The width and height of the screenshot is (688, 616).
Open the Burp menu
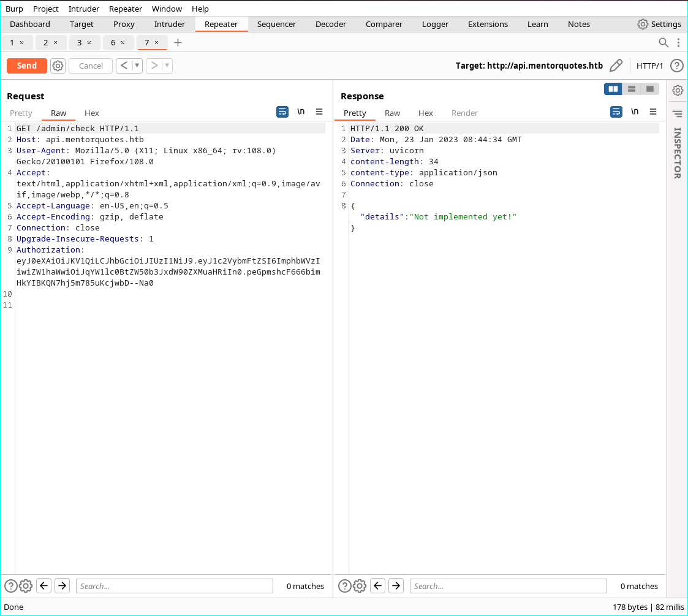click(14, 9)
